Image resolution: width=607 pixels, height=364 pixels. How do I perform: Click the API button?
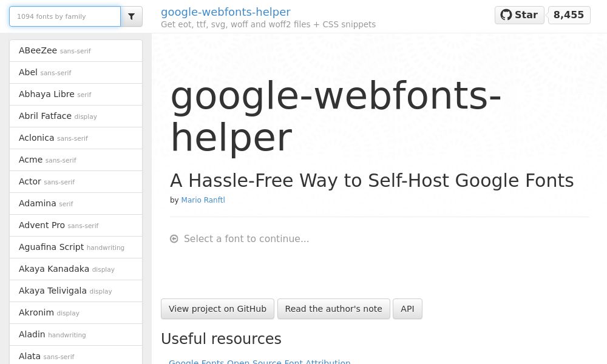(x=407, y=309)
